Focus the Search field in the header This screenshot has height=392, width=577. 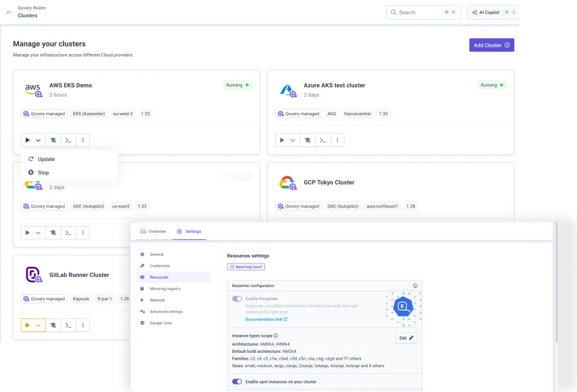(x=423, y=12)
